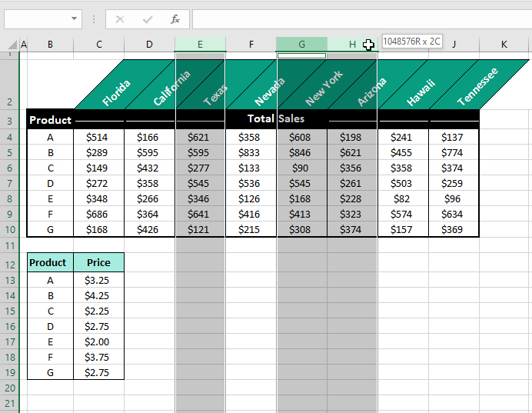The image size is (532, 413).
Task: Select row 19 header
Action: click(9, 372)
